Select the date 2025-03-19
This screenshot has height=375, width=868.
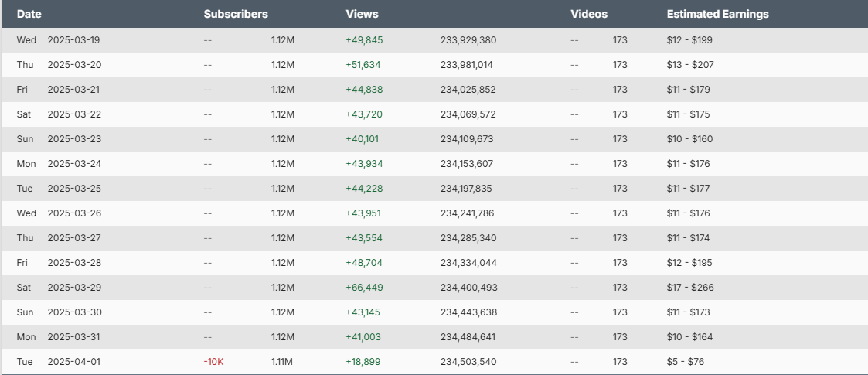(73, 40)
